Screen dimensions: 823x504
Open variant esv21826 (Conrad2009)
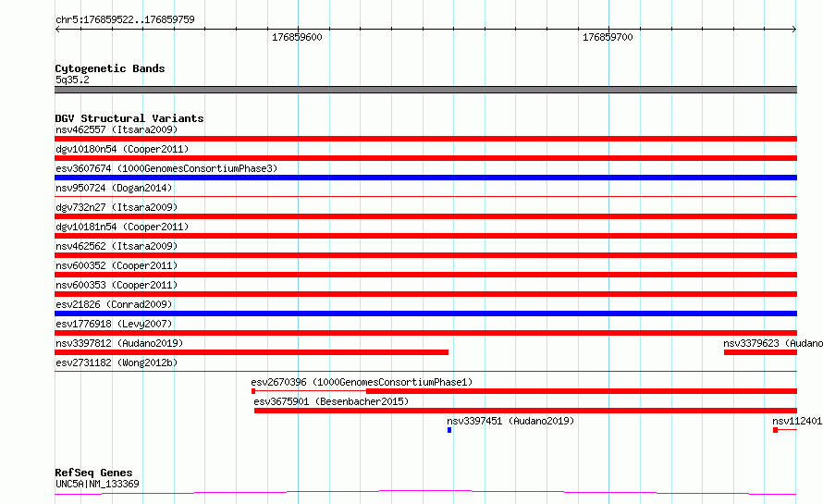(114, 304)
